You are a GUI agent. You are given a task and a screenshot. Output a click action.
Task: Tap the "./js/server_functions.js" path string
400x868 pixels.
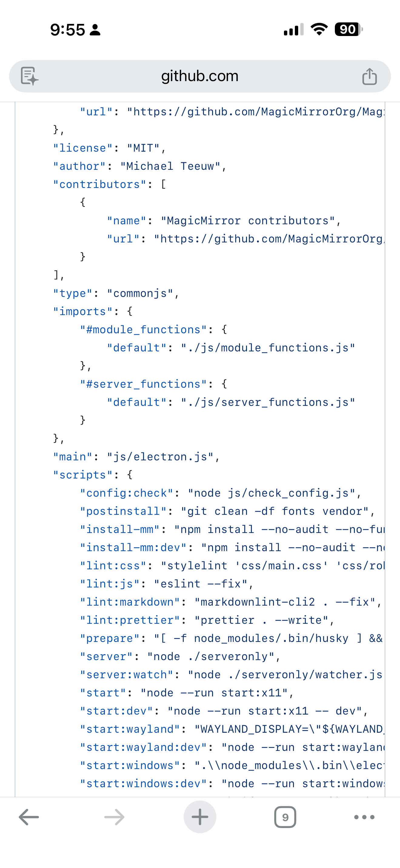click(268, 402)
